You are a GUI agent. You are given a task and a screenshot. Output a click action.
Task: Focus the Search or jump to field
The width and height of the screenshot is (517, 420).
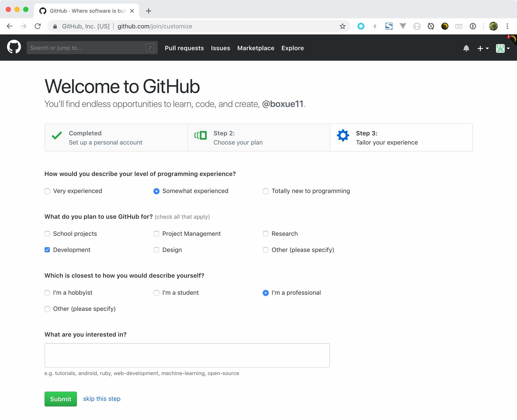[x=92, y=48]
